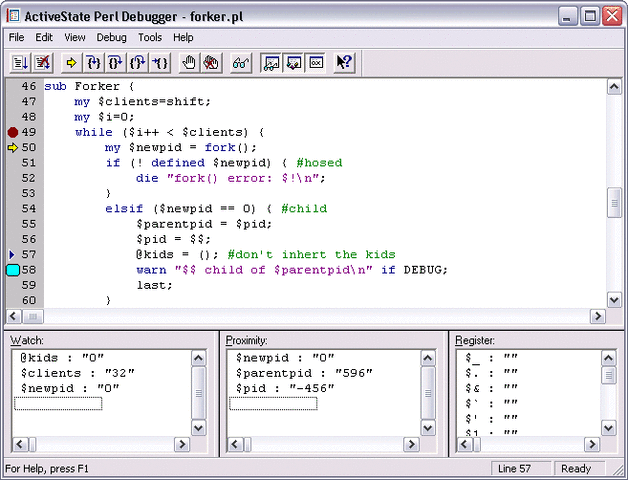Click the Run (go) toolbar icon

pos(20,63)
